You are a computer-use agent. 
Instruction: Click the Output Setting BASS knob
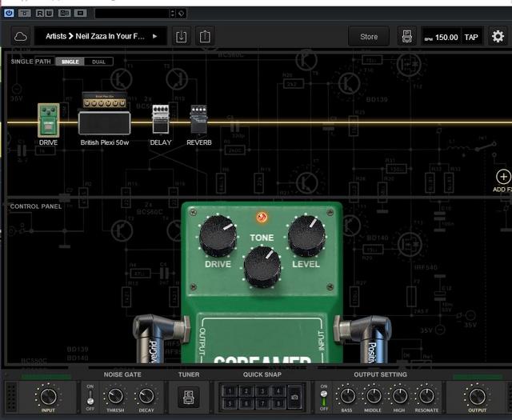pos(346,396)
